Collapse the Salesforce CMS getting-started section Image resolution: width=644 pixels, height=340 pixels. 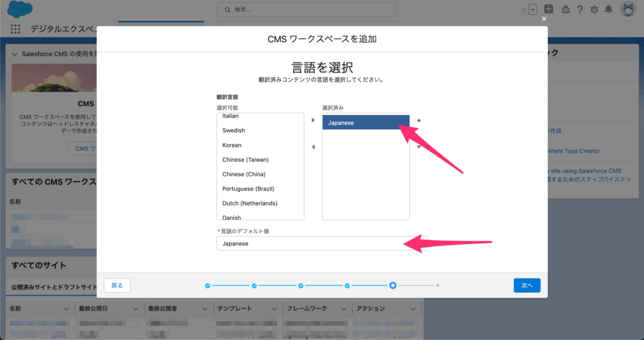15,54
